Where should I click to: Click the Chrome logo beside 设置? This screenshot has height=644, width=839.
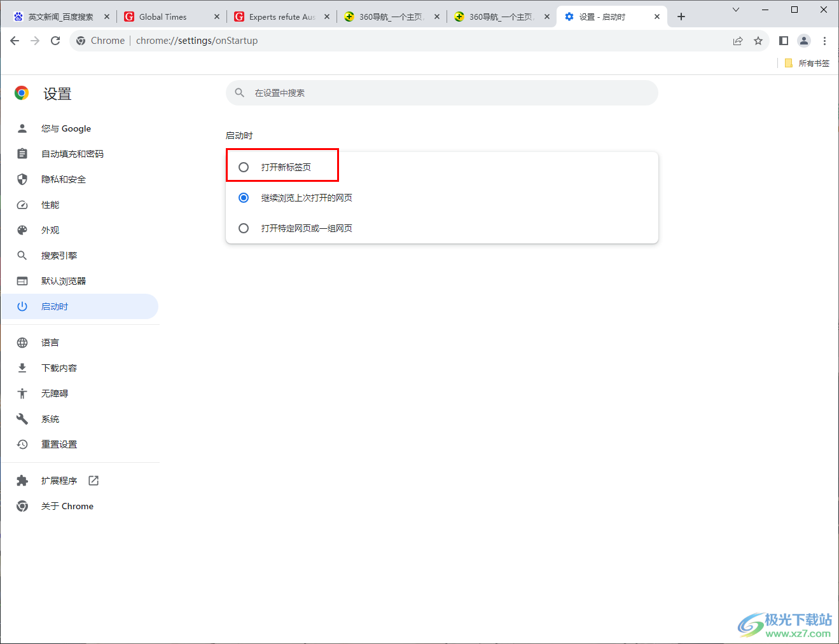tap(22, 93)
